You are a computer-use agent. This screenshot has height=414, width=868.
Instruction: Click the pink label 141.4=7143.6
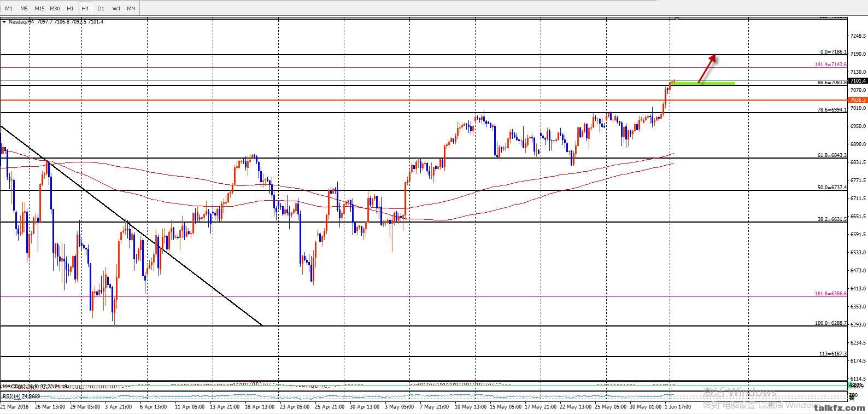tap(831, 65)
